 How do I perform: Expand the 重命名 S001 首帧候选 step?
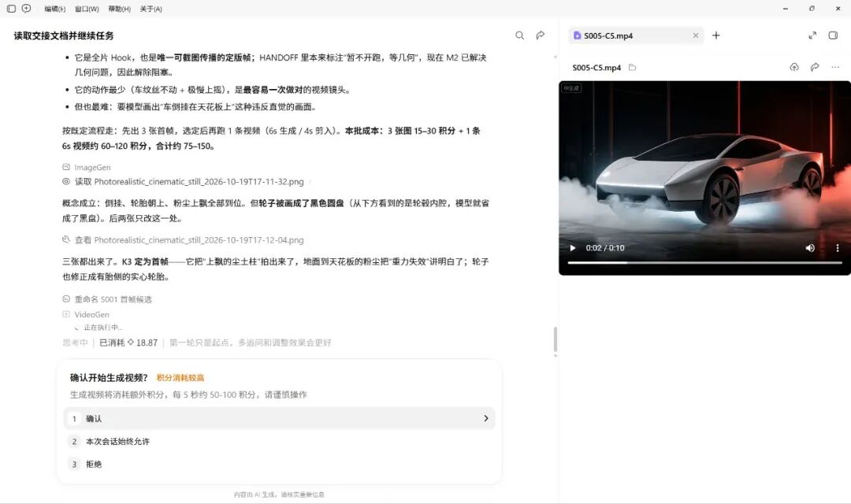107,299
